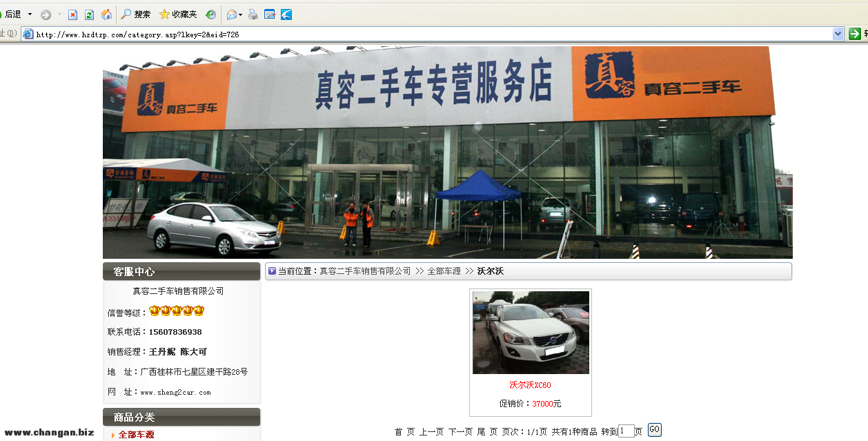
Task: Click the address bar URL field
Action: click(433, 34)
